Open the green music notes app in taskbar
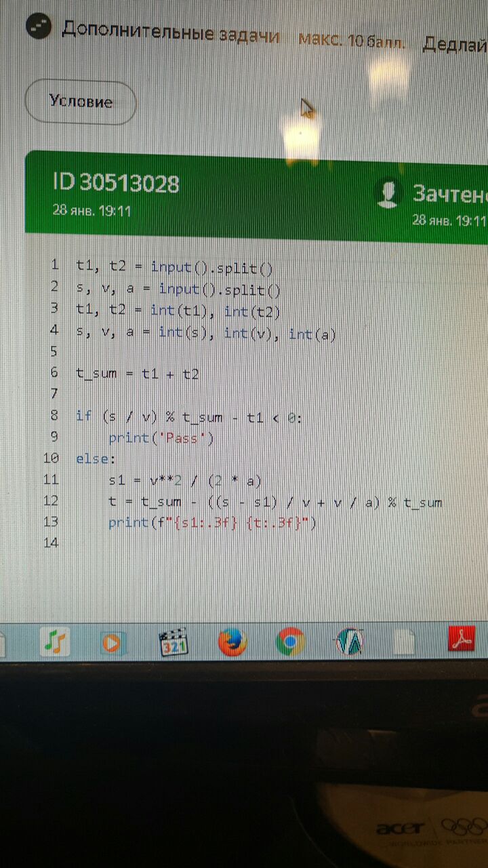 tap(56, 641)
